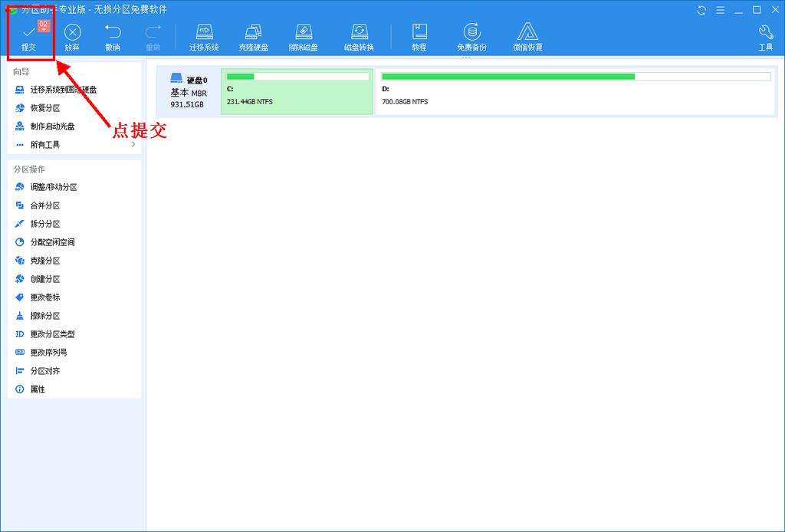This screenshot has height=532, width=785.
Task: Select the 擦除磁盘 (Wipe Disk) icon
Action: (304, 36)
